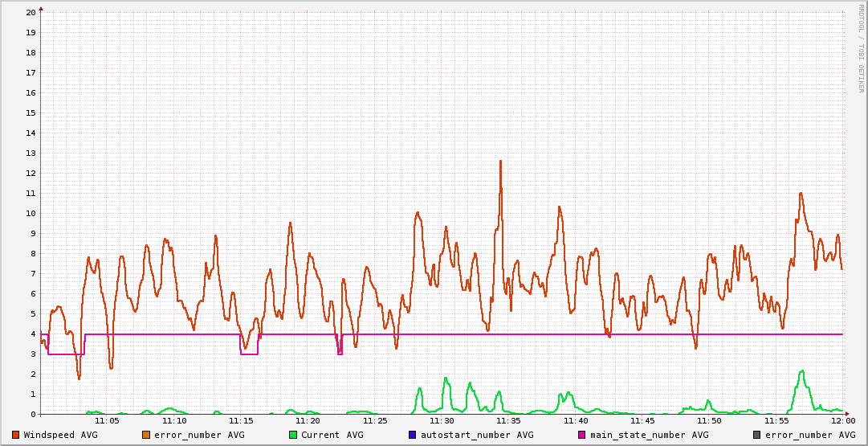
Task: Click the 11:45 time axis label
Action: 642,420
